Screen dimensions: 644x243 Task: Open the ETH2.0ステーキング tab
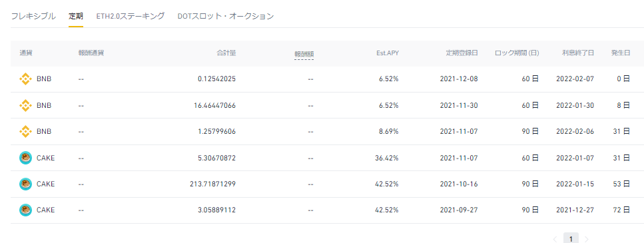[x=131, y=17]
